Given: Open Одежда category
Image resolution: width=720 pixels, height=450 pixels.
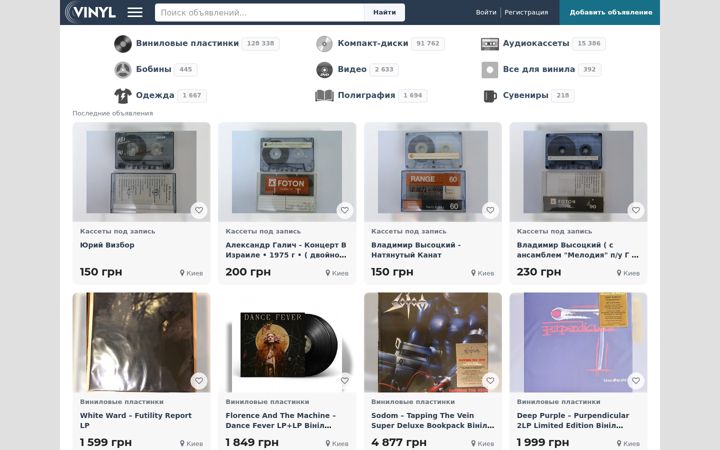Looking at the screenshot, I should tap(155, 96).
